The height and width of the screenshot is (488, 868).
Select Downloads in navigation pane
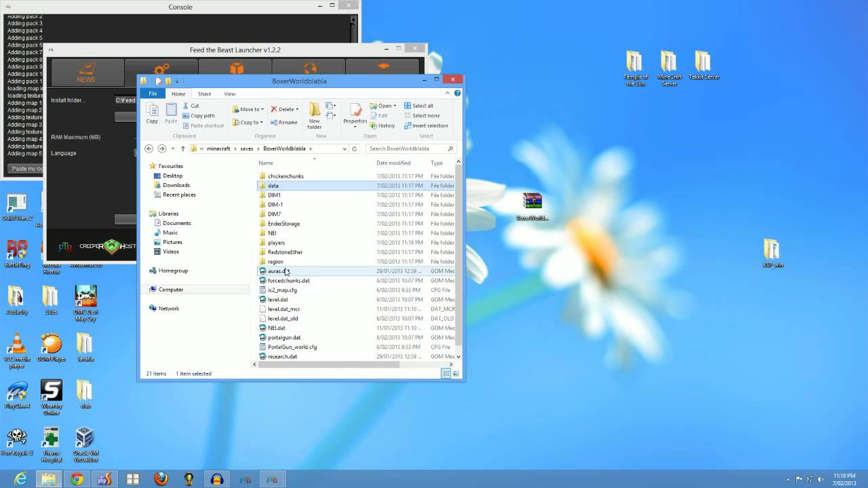(x=176, y=185)
